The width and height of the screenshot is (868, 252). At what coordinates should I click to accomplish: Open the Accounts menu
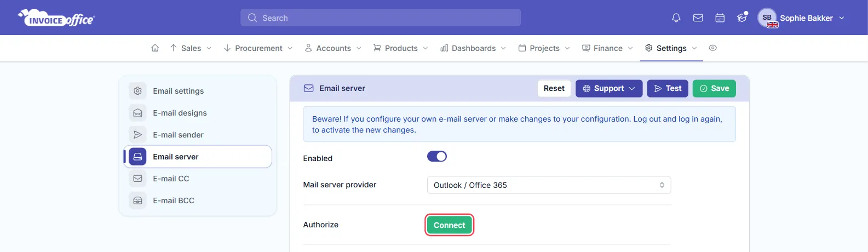pyautogui.click(x=333, y=48)
